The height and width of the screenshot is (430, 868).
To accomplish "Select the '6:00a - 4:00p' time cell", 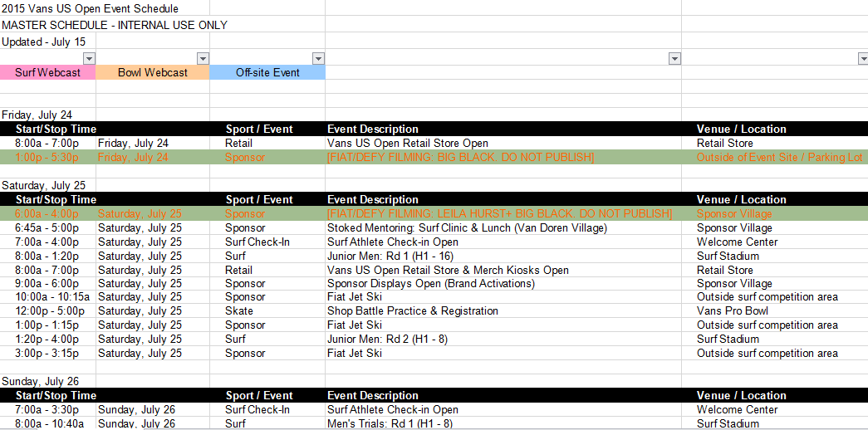I will pos(47,213).
